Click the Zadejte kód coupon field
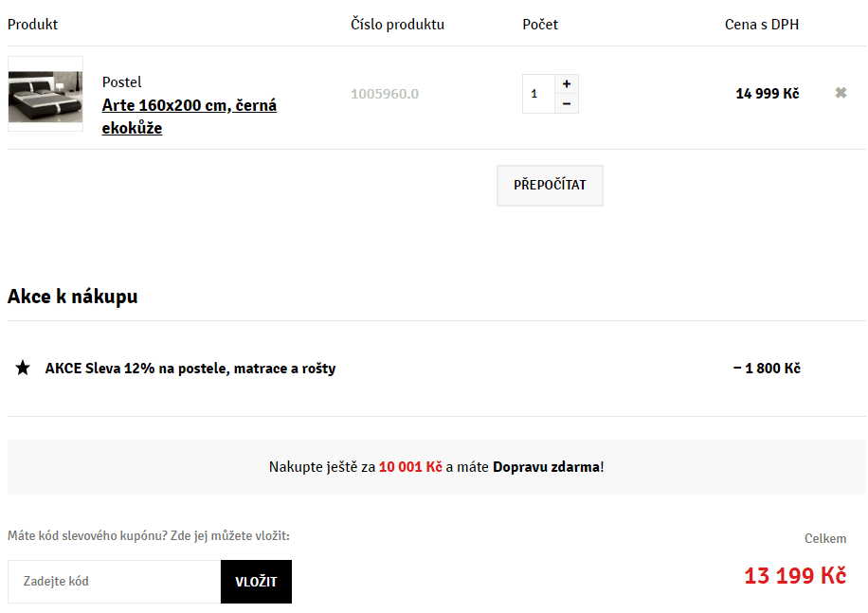The width and height of the screenshot is (868, 613). 114,581
